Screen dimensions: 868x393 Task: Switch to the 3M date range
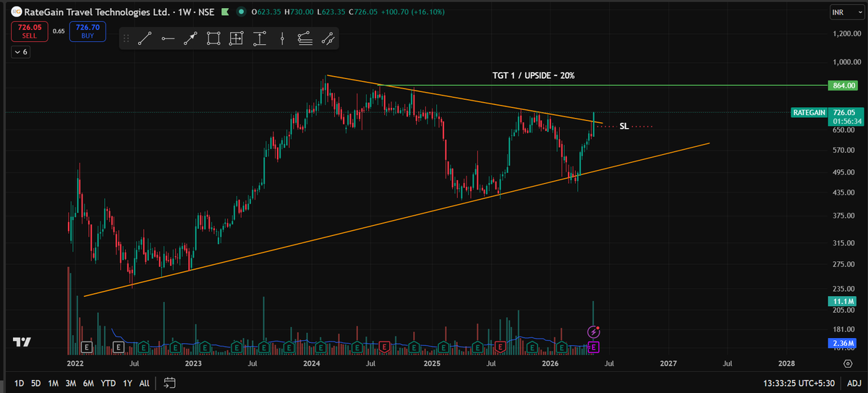[x=71, y=382]
